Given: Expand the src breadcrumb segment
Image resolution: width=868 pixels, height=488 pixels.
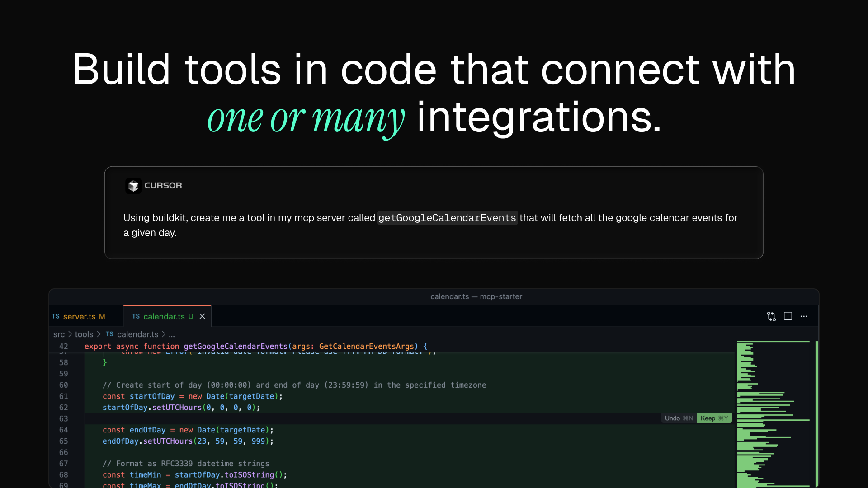Looking at the screenshot, I should (59, 334).
